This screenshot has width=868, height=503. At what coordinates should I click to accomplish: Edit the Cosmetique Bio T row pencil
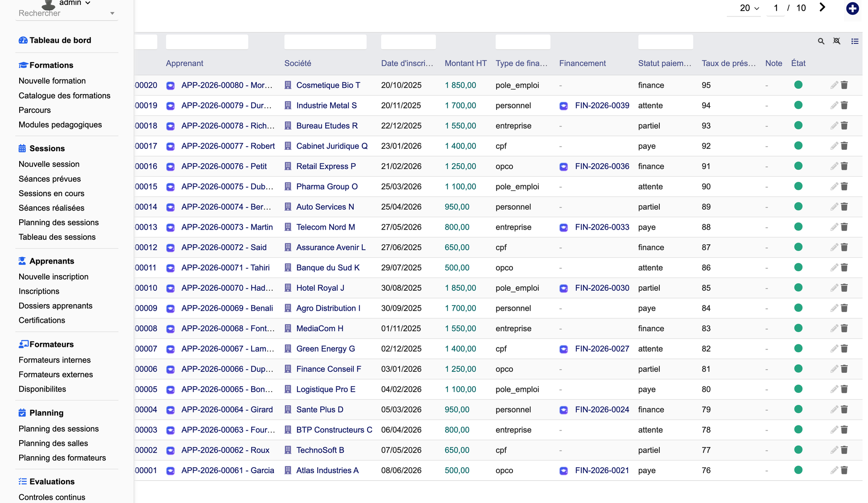pos(834,85)
